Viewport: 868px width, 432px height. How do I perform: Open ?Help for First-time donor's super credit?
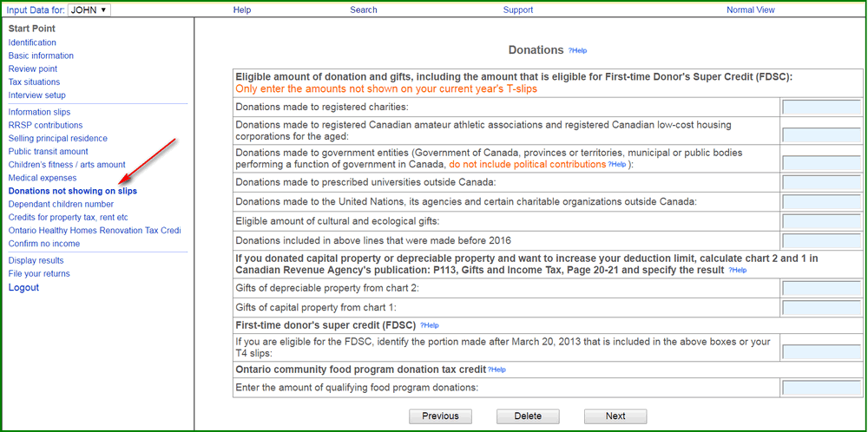click(430, 325)
